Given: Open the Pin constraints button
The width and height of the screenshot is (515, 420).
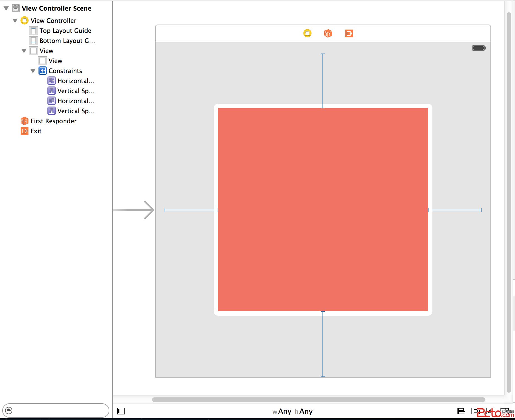Looking at the screenshot, I should (x=475, y=411).
